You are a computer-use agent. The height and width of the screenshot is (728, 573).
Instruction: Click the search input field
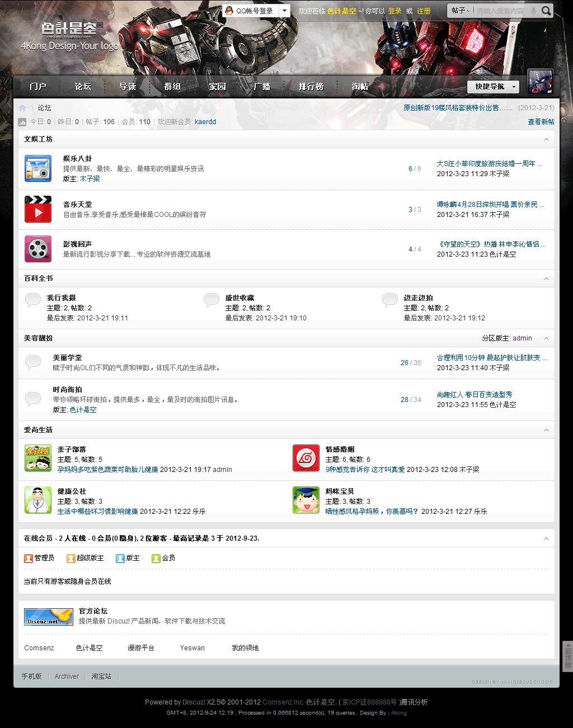point(501,11)
